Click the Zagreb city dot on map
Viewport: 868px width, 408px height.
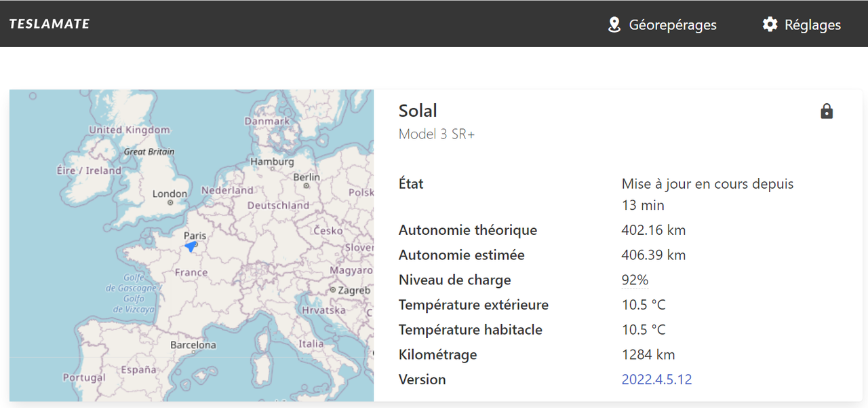tap(333, 291)
